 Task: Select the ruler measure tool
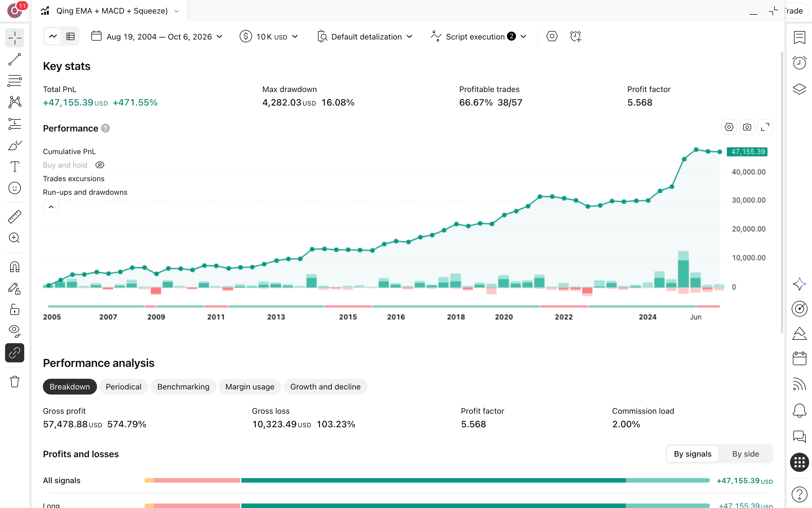(x=15, y=217)
